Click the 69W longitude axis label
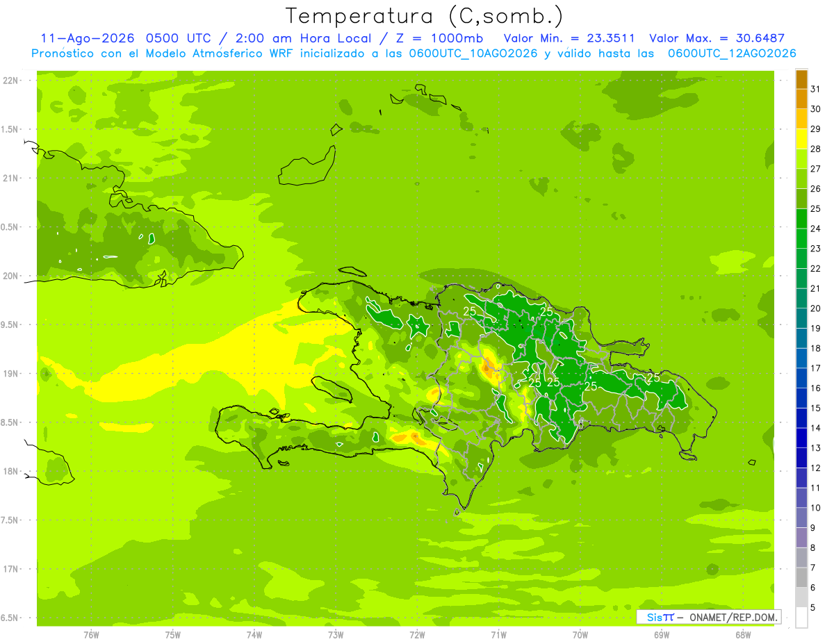This screenshot has height=644, width=834. 662,635
